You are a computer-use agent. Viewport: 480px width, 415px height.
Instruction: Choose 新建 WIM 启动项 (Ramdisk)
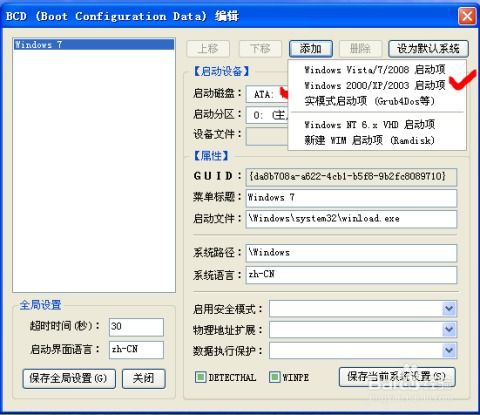click(370, 140)
